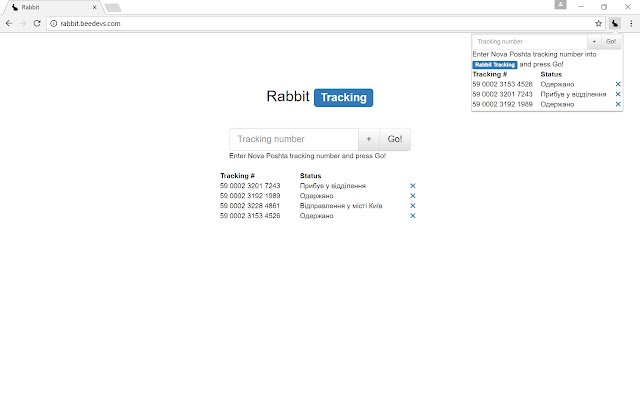Click the Rabbit Tracking badge in popup

[495, 65]
